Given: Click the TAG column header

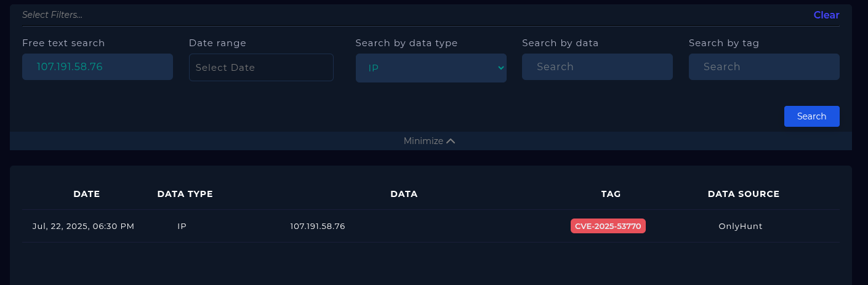Looking at the screenshot, I should [611, 194].
